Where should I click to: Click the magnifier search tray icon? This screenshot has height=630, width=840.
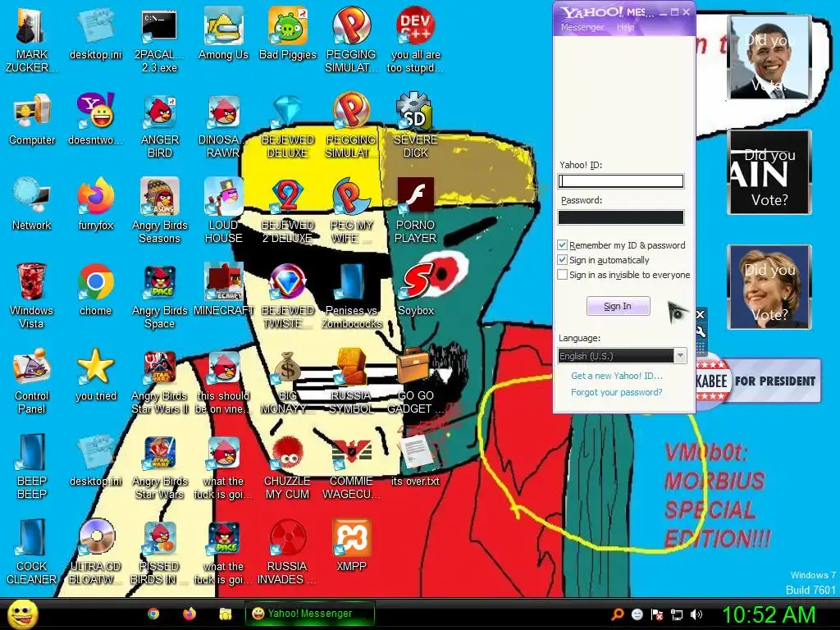coord(618,614)
